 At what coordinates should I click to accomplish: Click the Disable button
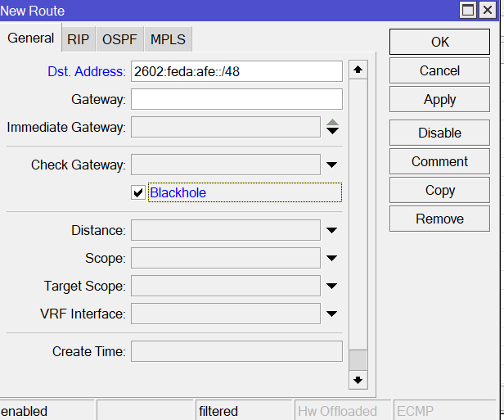(x=439, y=133)
